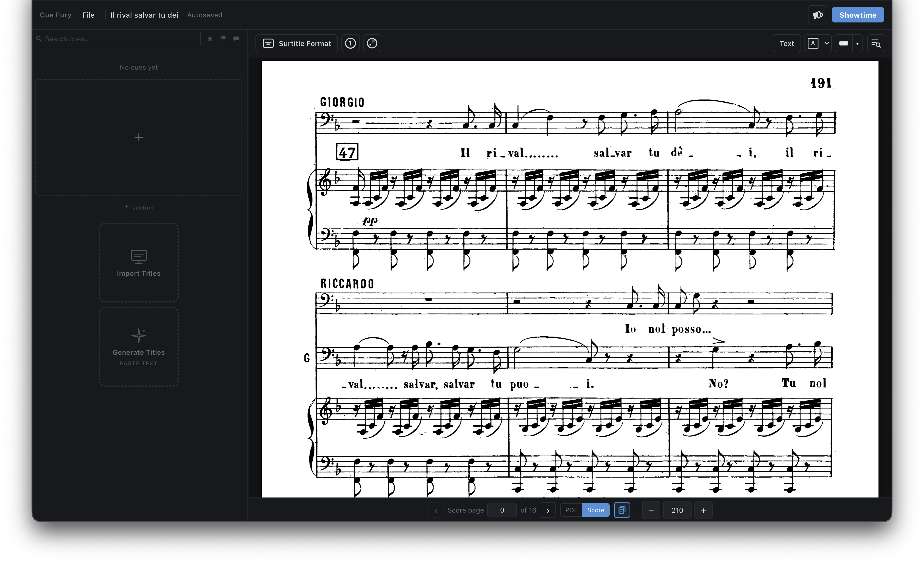Focus the Search cues field

coord(117,39)
